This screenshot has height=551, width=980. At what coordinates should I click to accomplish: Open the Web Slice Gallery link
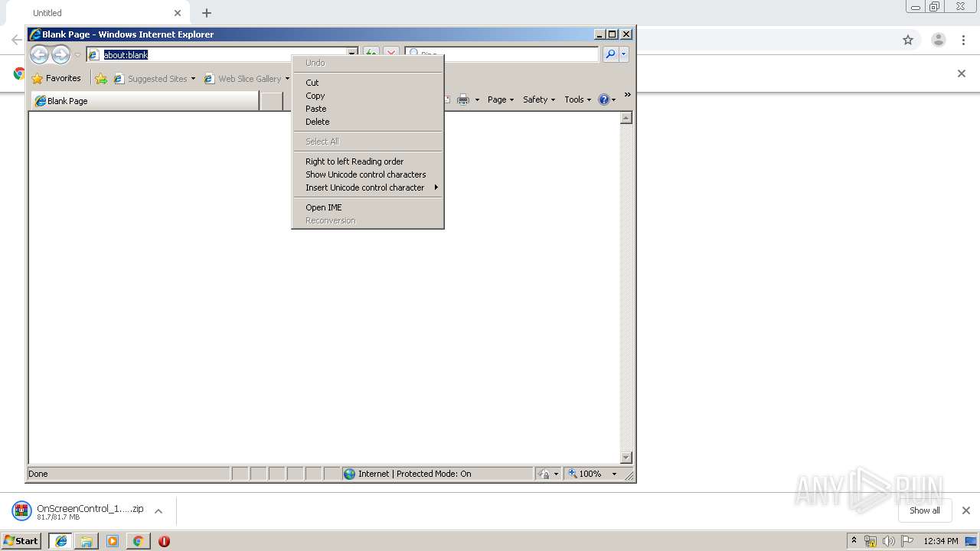tap(247, 78)
